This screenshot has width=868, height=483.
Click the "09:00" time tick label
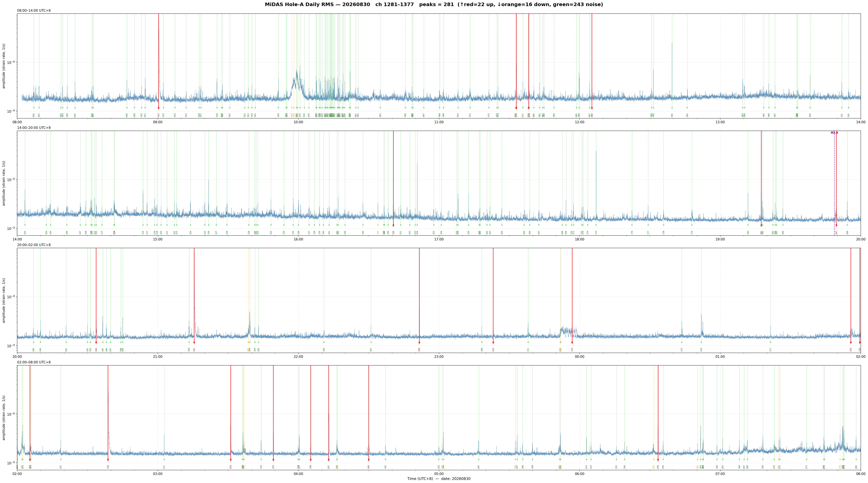158,122
